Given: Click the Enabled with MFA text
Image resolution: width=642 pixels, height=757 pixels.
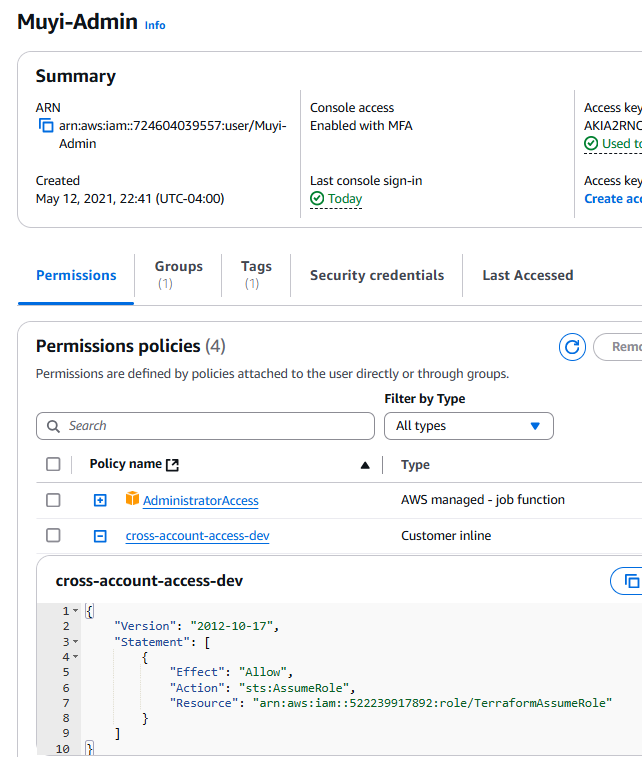Looking at the screenshot, I should point(361,126).
